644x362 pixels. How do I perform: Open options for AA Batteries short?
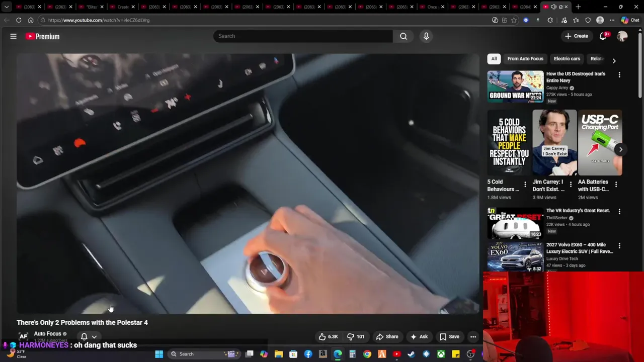(x=616, y=185)
